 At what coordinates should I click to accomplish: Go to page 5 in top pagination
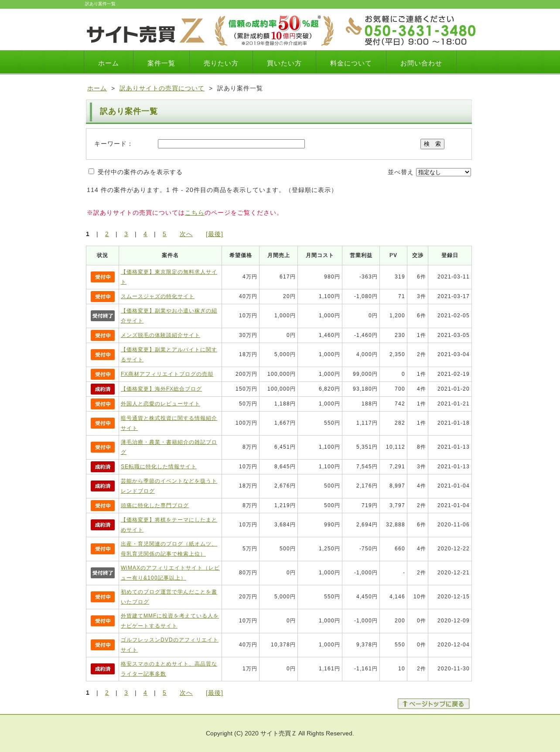(x=164, y=234)
